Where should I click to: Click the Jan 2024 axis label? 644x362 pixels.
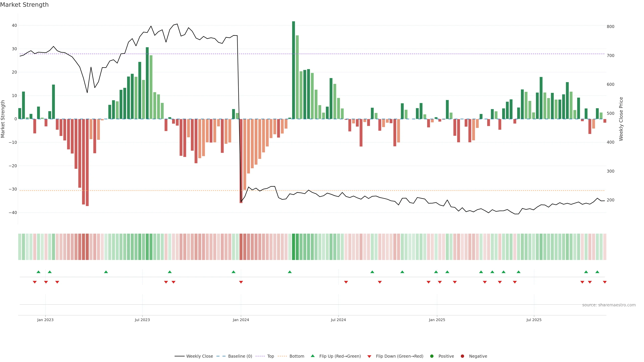pos(241,320)
